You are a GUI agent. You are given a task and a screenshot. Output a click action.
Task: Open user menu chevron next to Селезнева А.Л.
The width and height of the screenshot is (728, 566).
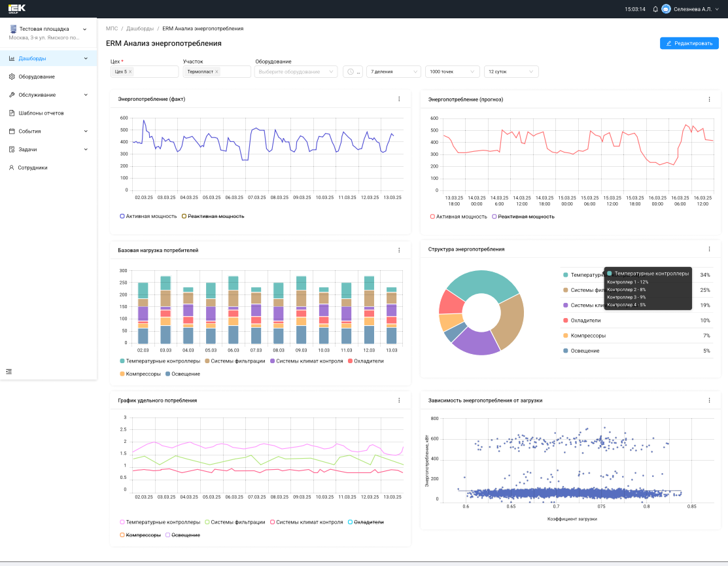717,9
